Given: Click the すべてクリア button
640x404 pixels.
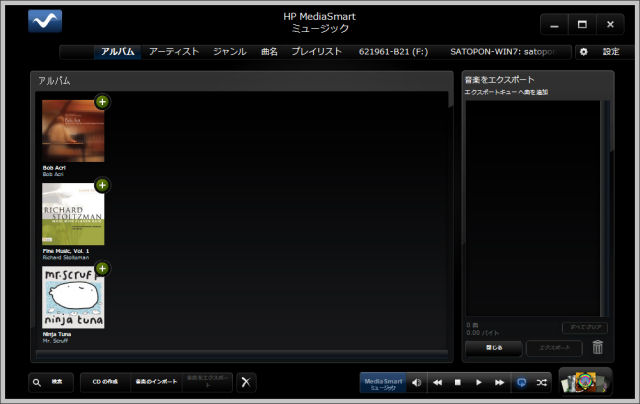Looking at the screenshot, I should (x=585, y=327).
